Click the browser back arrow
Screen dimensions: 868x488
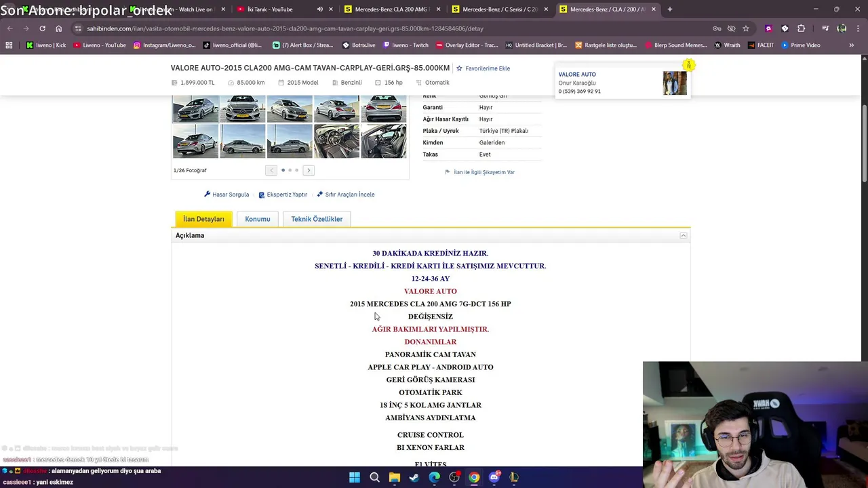coord(9,28)
